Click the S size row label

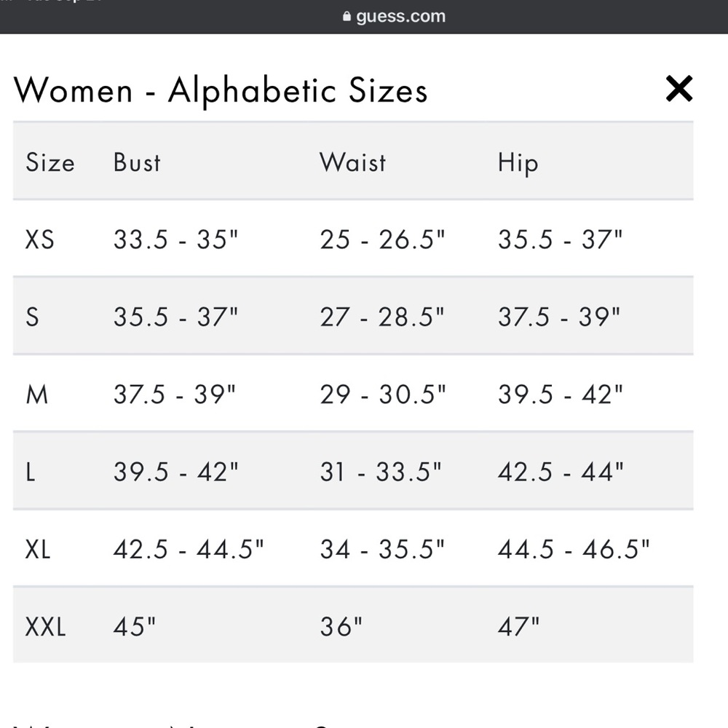tap(32, 317)
